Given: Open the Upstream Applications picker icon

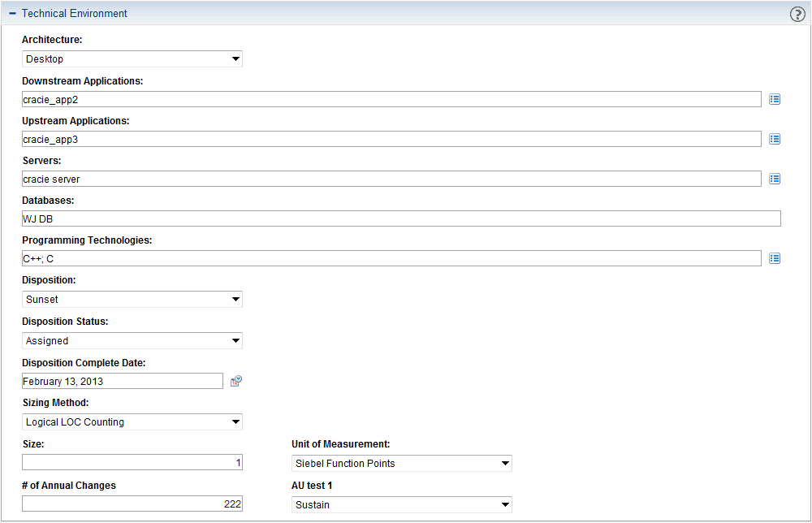Looking at the screenshot, I should [x=775, y=139].
